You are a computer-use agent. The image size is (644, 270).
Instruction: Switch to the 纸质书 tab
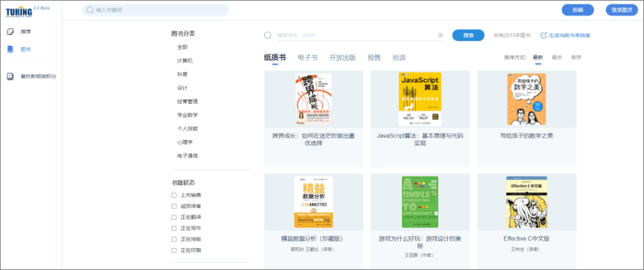pos(275,57)
